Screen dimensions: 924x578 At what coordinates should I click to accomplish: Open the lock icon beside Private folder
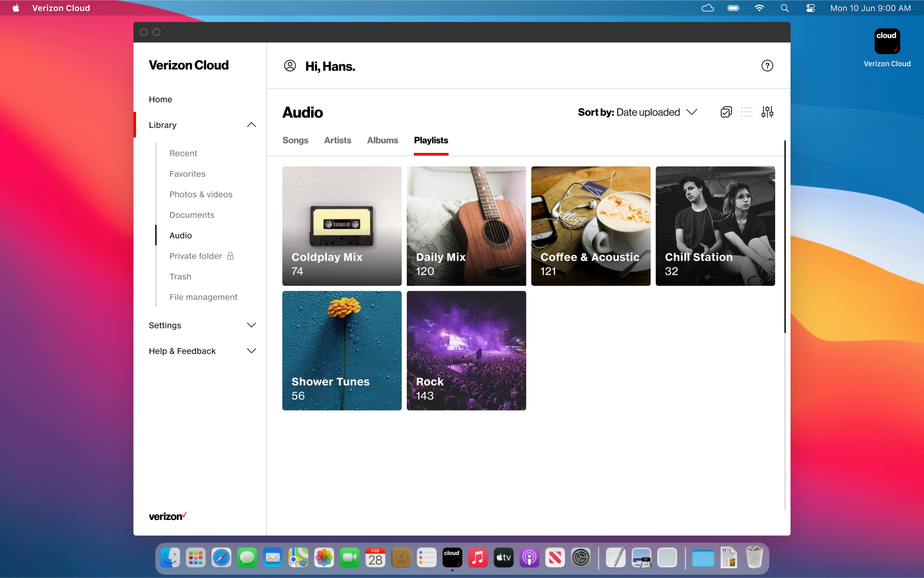(x=230, y=256)
